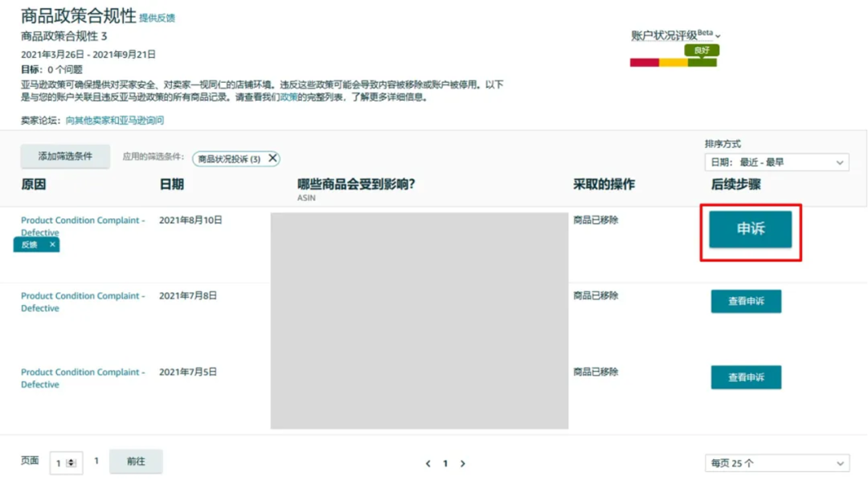
Task: Click the highlighted 申诉 appeal button
Action: point(749,229)
